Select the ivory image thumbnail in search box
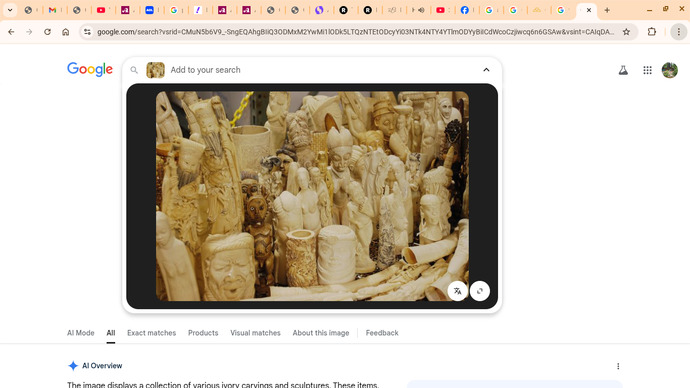 point(155,70)
